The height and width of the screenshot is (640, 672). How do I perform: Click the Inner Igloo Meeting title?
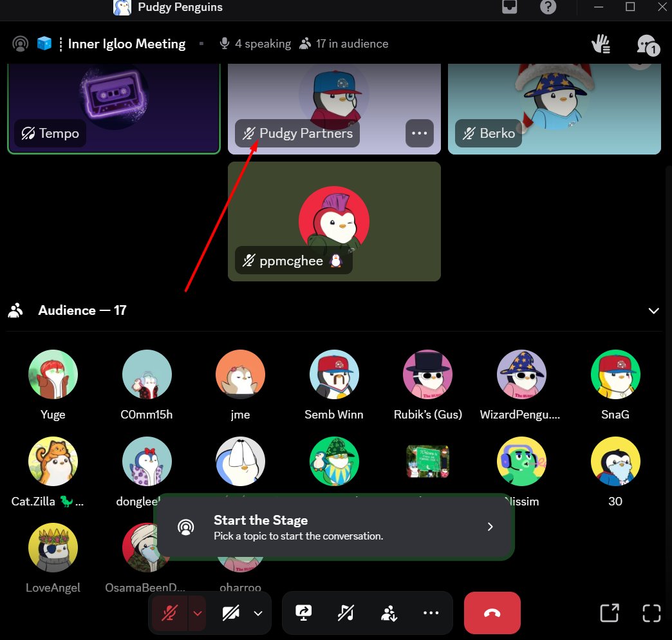coord(127,44)
